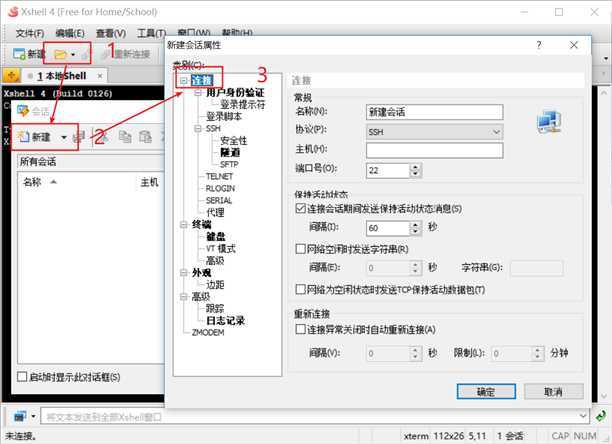The height and width of the screenshot is (444, 612).
Task: Click the compose bar target icon at bottom left
Action: (x=20, y=416)
